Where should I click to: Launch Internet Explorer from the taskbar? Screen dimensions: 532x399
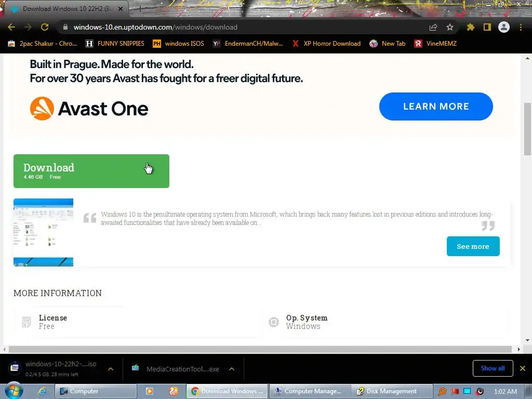42,391
